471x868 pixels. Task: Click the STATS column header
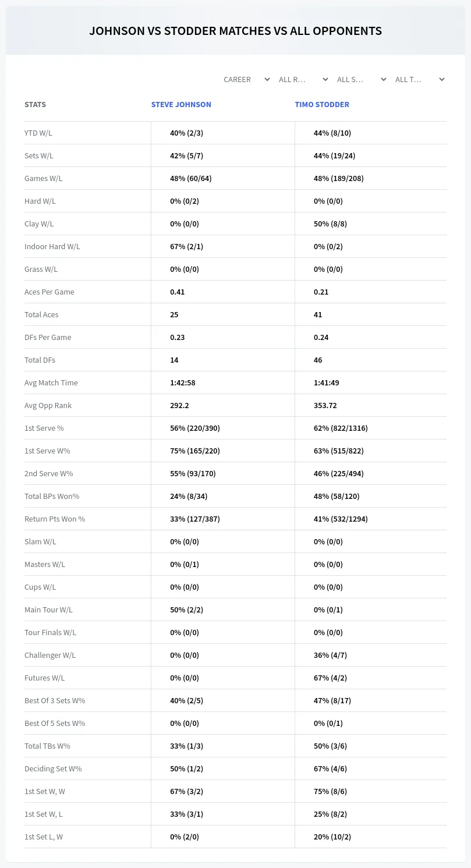pyautogui.click(x=35, y=105)
